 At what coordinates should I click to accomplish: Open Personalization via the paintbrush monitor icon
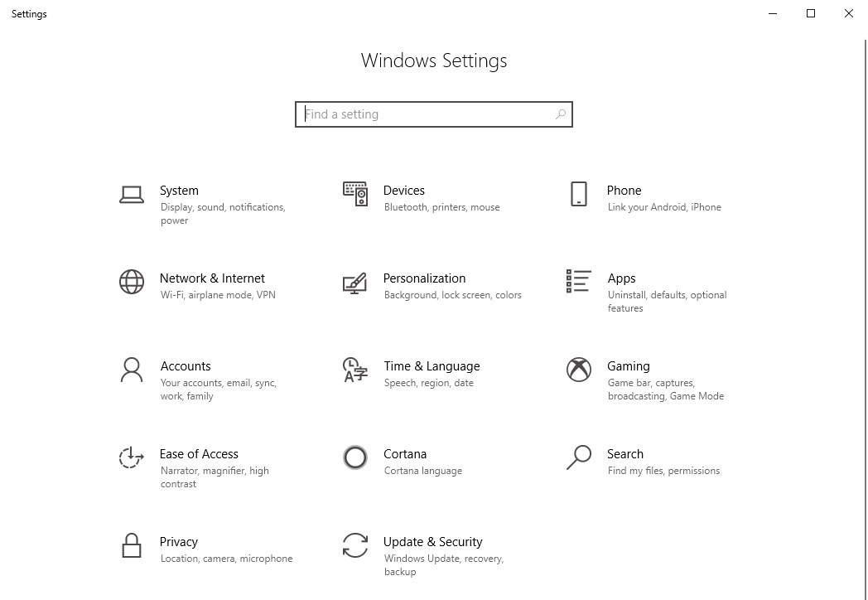tap(354, 283)
